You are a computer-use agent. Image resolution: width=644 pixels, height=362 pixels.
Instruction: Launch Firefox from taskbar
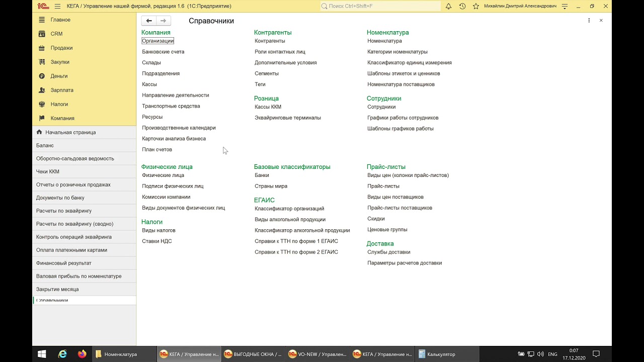click(x=82, y=354)
